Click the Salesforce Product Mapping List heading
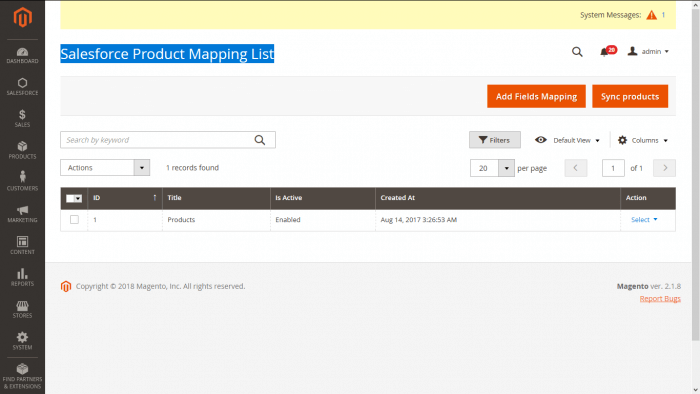Image resolution: width=700 pixels, height=394 pixels. point(167,54)
